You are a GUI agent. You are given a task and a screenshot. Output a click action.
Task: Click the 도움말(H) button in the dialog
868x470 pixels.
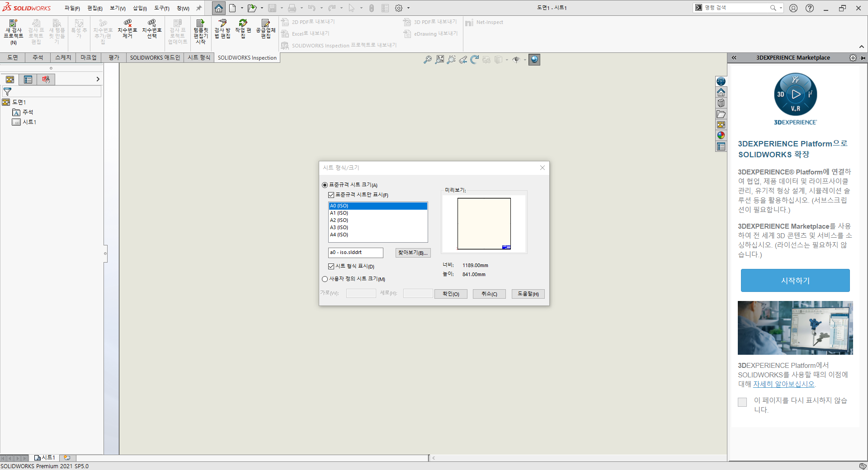click(x=528, y=294)
